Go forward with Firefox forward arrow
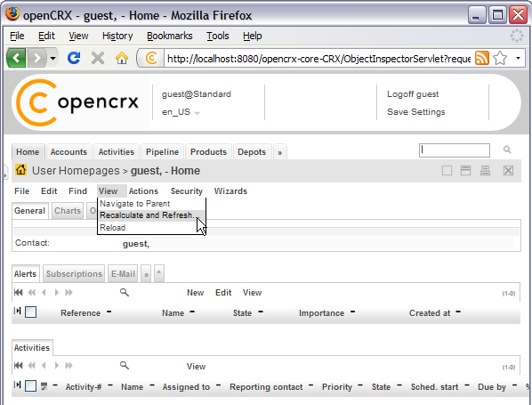Image resolution: width=532 pixels, height=405 pixels. click(x=37, y=59)
